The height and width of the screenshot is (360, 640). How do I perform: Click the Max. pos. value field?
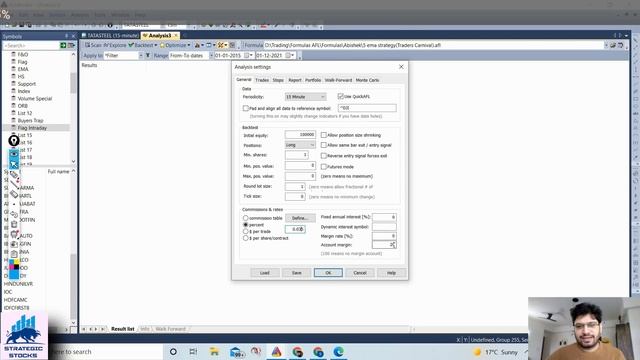coord(300,176)
